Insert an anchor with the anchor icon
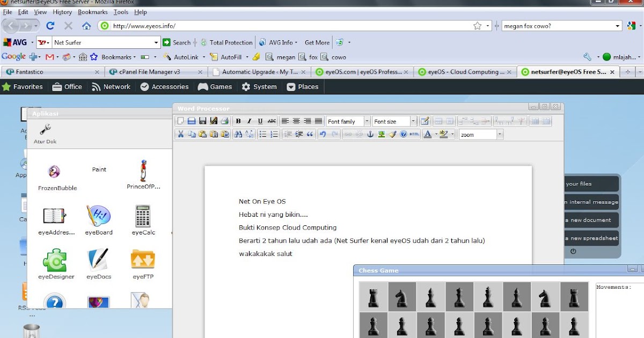The height and width of the screenshot is (338, 644). [370, 134]
